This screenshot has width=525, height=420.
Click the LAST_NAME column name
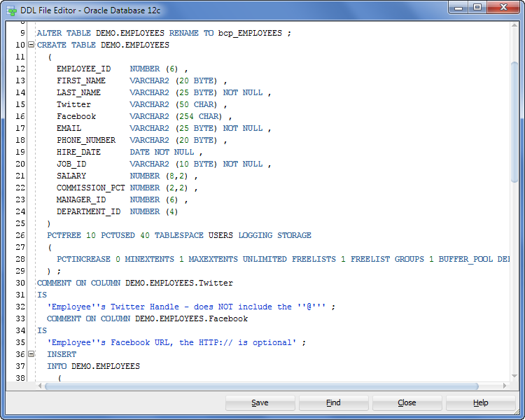coord(78,92)
